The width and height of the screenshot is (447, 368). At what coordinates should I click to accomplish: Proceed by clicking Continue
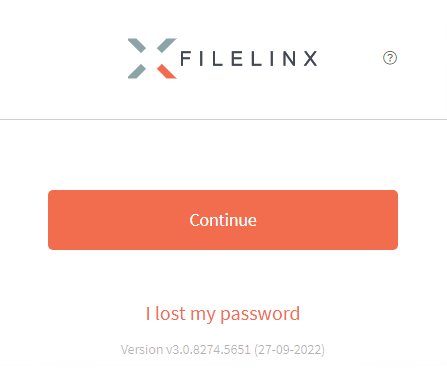point(223,220)
